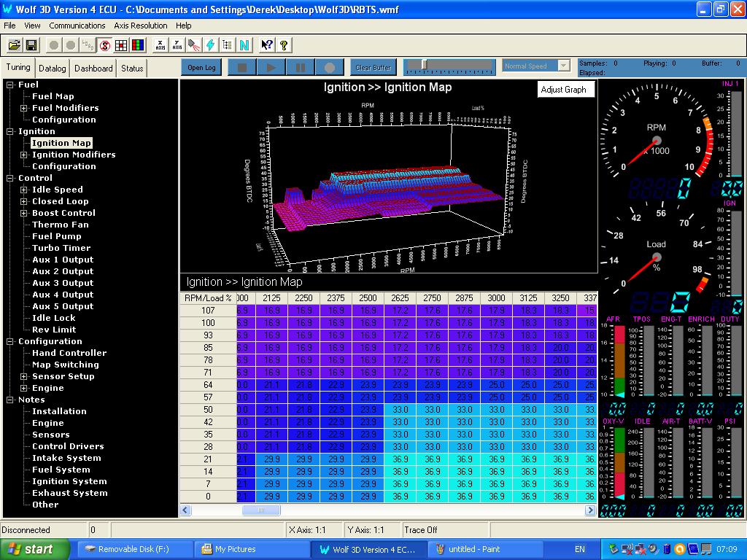Click the lightning bolt toolbar icon
The width and height of the screenshot is (747, 560).
click(211, 45)
